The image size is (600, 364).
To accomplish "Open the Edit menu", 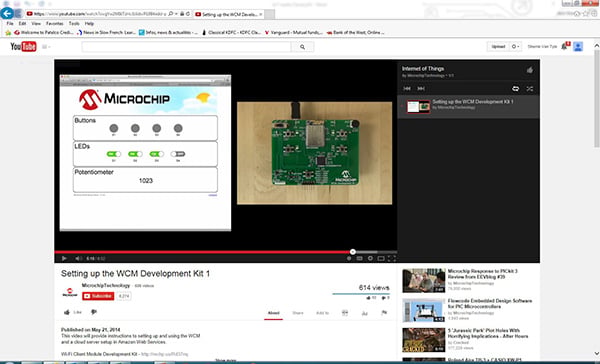I will tap(23, 23).
